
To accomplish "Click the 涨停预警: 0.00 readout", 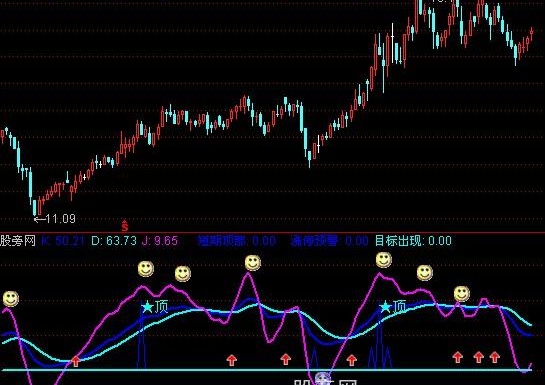I will pyautogui.click(x=330, y=240).
